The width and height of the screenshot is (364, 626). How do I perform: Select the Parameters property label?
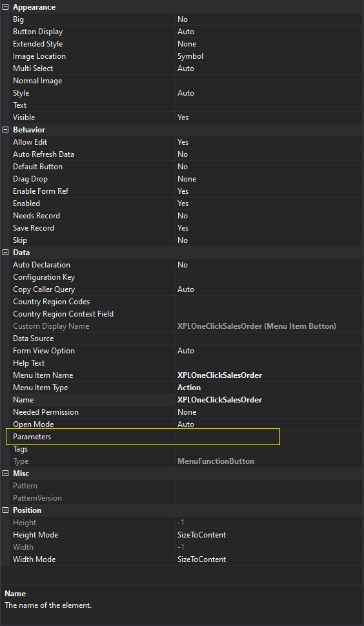[x=32, y=437]
